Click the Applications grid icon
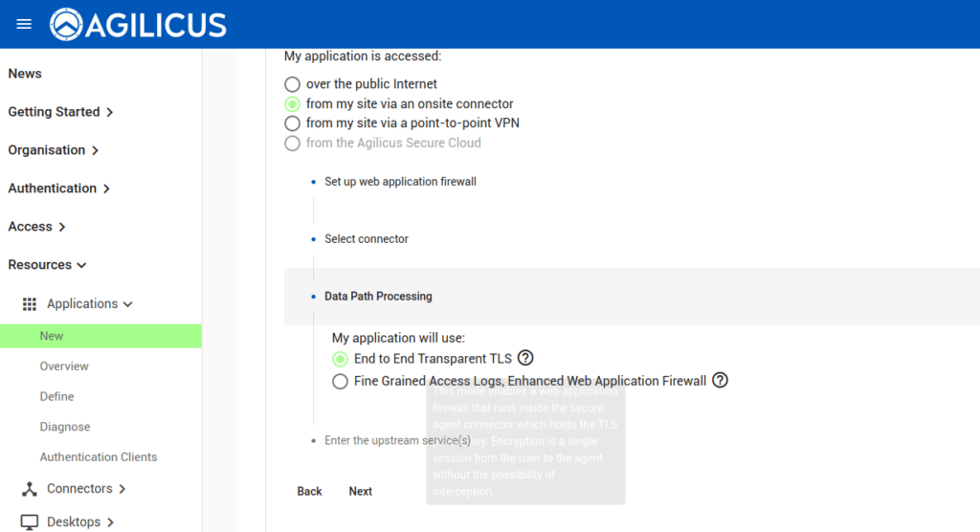 click(30, 304)
